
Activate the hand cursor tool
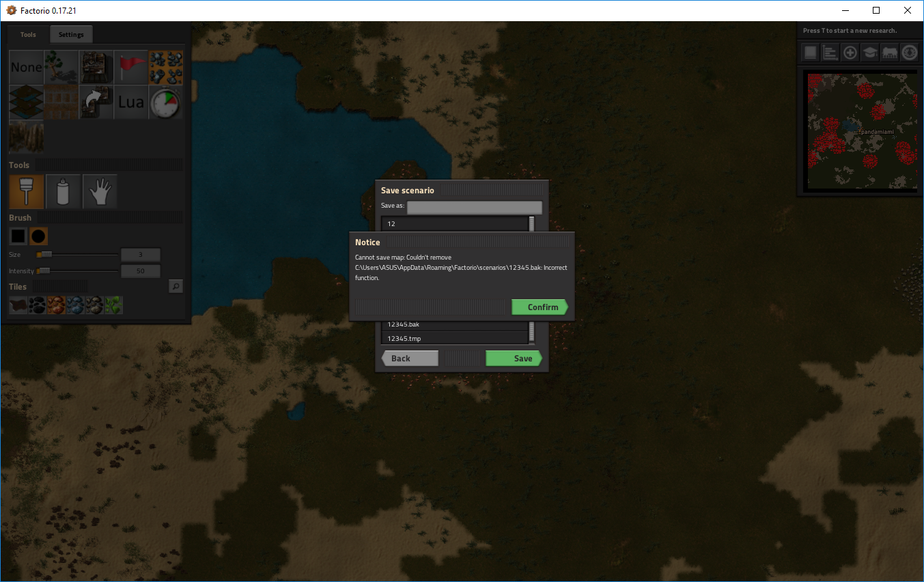[x=100, y=191]
